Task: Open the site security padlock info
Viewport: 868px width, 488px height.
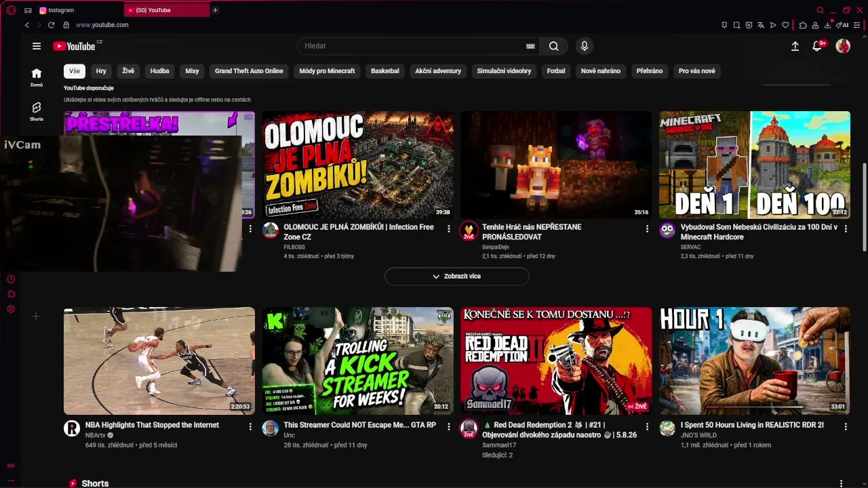Action: 66,25
